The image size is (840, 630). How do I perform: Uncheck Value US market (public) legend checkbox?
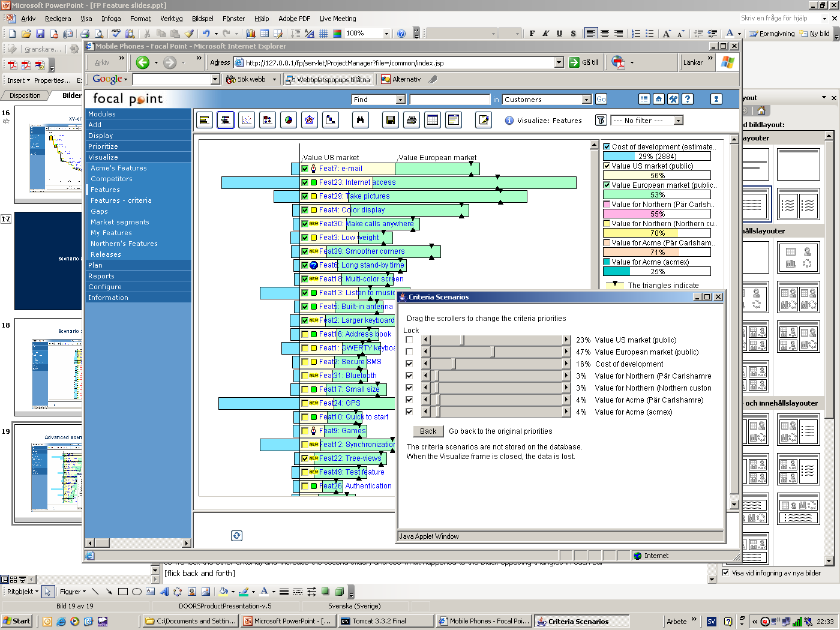tap(607, 166)
